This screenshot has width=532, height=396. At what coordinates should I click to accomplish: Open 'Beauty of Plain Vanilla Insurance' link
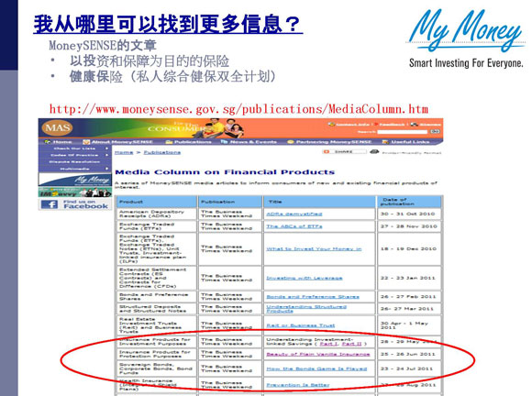[x=318, y=355]
